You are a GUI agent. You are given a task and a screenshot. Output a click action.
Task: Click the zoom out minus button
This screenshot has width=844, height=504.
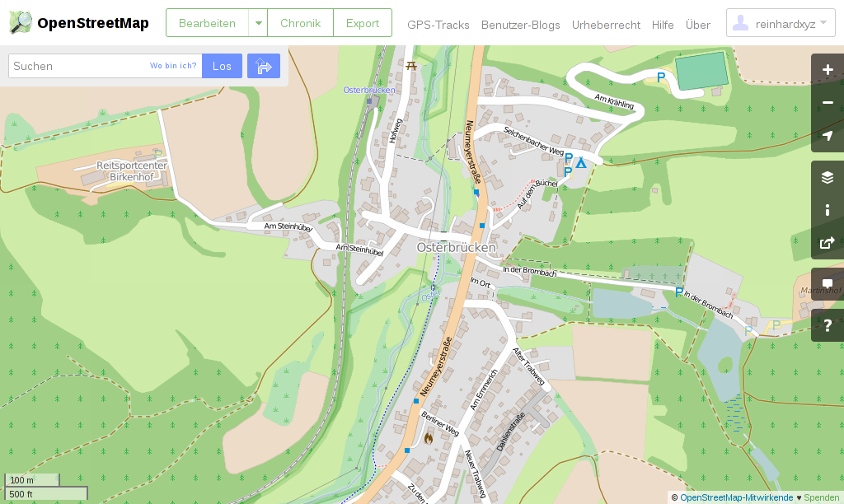(x=828, y=103)
